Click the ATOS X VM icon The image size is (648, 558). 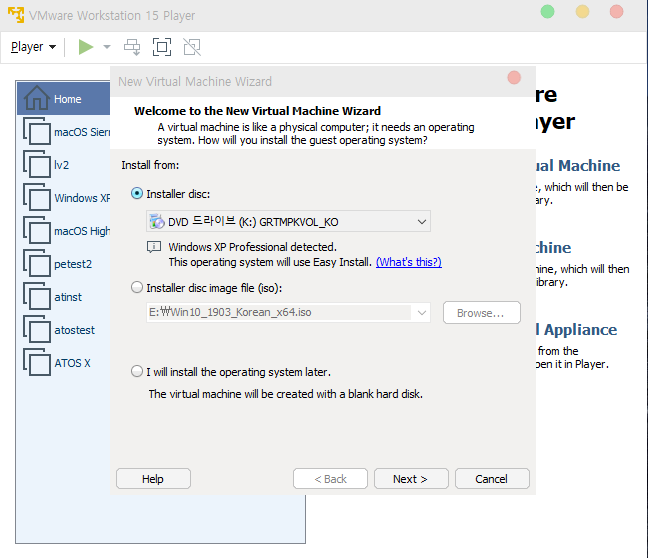[37, 363]
